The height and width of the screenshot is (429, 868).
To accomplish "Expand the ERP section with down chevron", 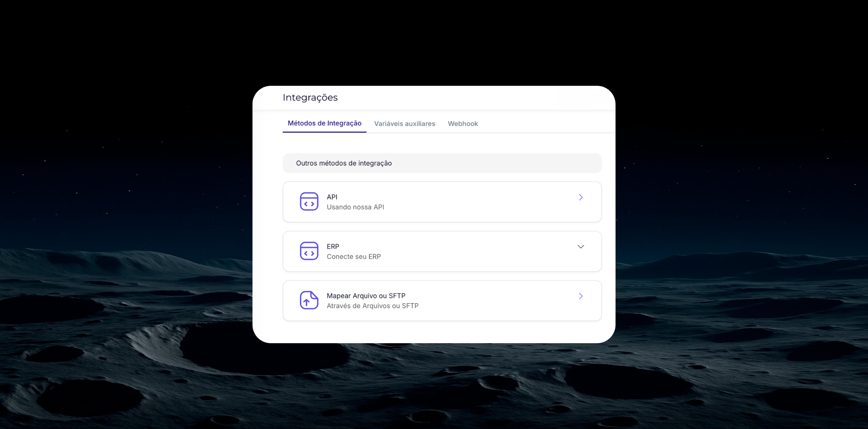I will [x=581, y=247].
